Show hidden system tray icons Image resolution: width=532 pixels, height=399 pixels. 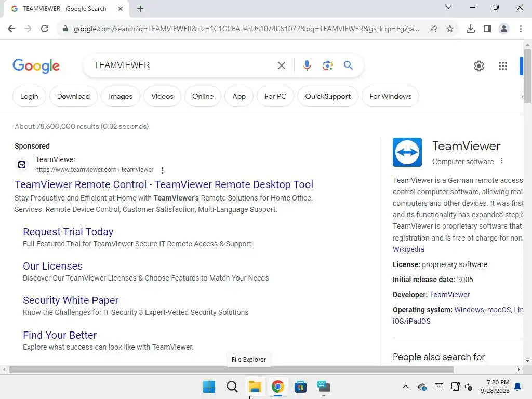click(405, 387)
